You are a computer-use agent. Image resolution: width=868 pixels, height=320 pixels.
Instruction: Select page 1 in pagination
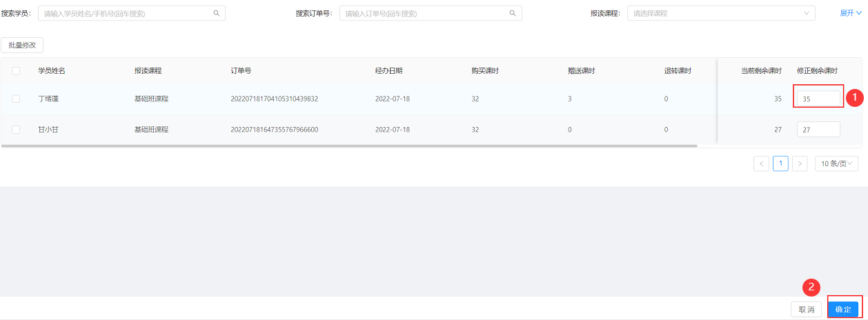[780, 163]
